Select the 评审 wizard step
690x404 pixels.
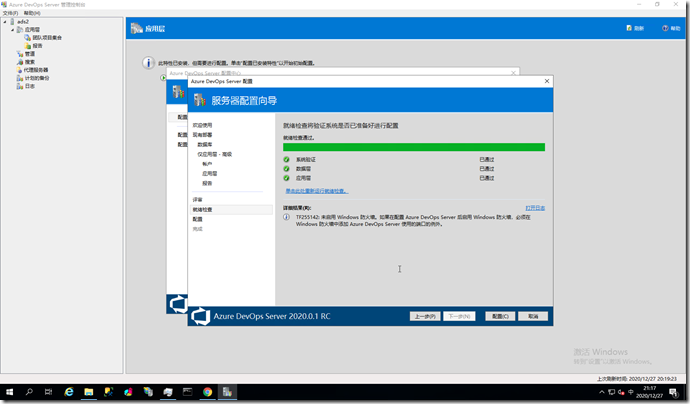point(198,199)
